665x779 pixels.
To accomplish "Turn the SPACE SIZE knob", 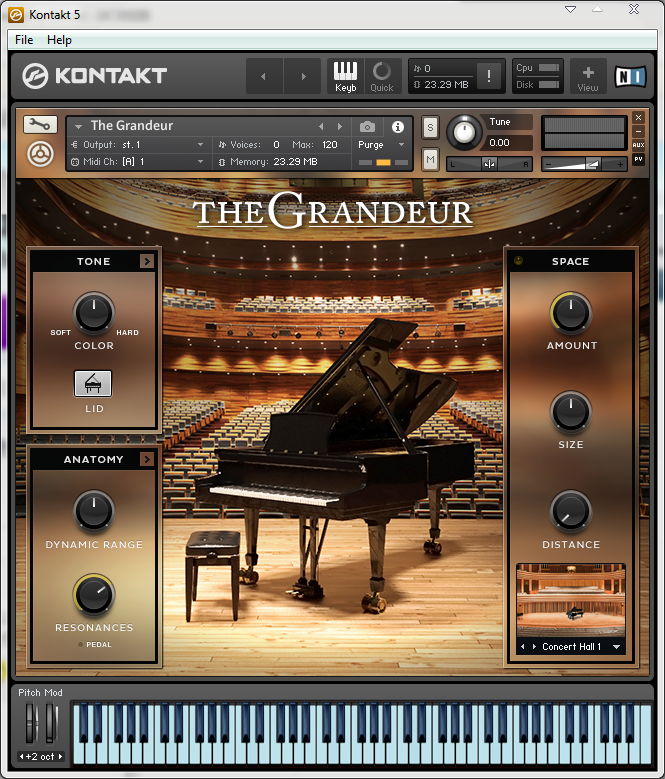I will 571,411.
